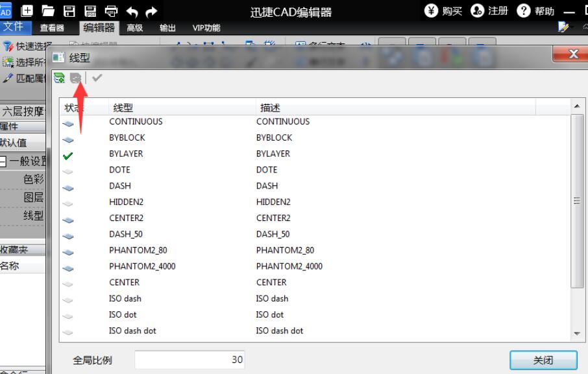Click the save disk icon

(69, 11)
